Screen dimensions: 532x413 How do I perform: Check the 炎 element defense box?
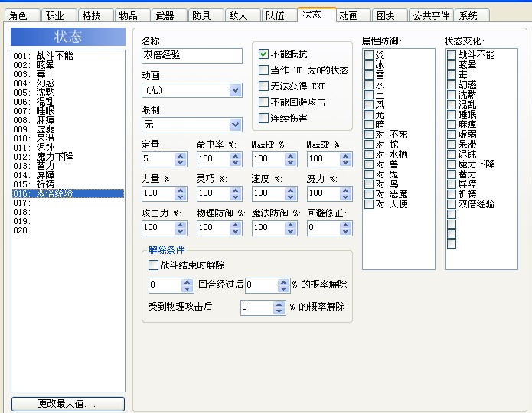point(369,54)
